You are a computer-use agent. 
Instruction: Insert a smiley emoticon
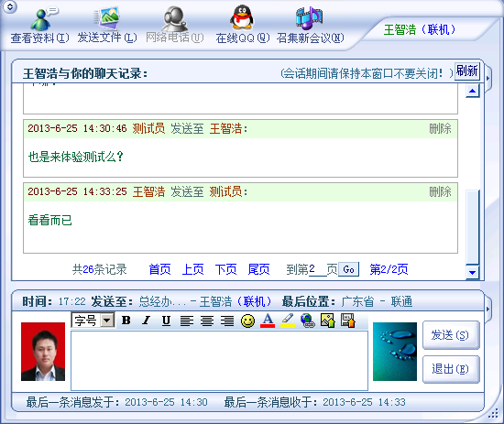[247, 321]
